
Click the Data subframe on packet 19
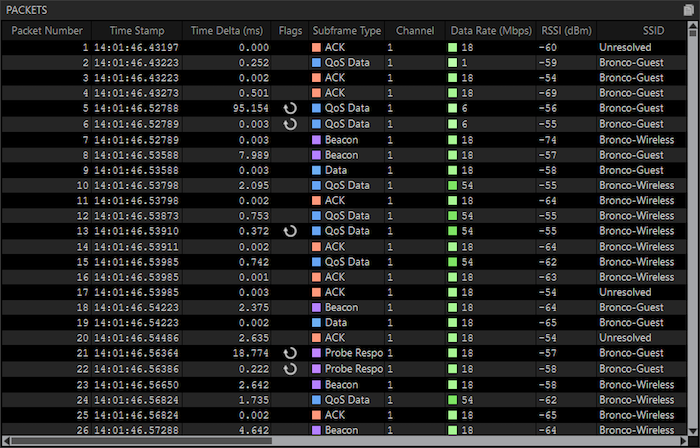click(x=336, y=323)
